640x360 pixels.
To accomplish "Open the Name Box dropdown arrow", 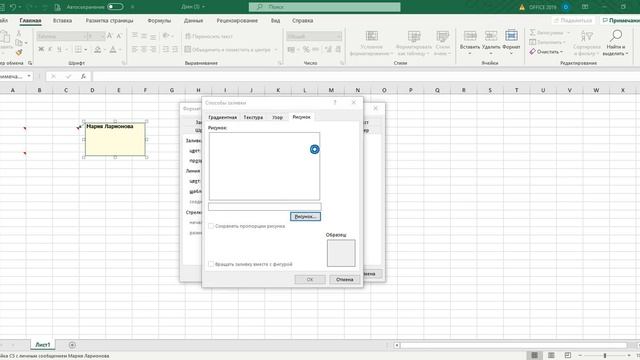I will point(29,76).
